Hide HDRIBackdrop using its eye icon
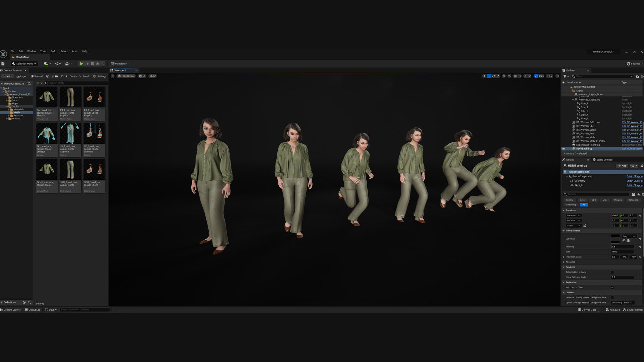 pos(563,149)
